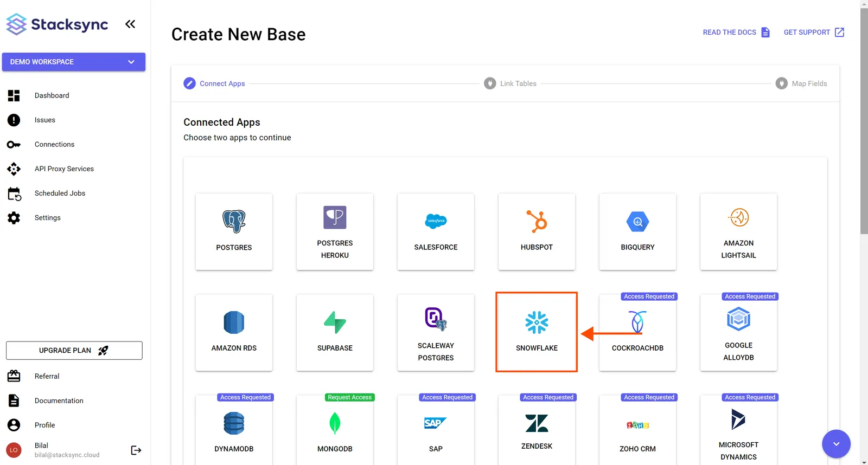Select the SAP app card
The image size is (868, 465).
[x=436, y=430]
